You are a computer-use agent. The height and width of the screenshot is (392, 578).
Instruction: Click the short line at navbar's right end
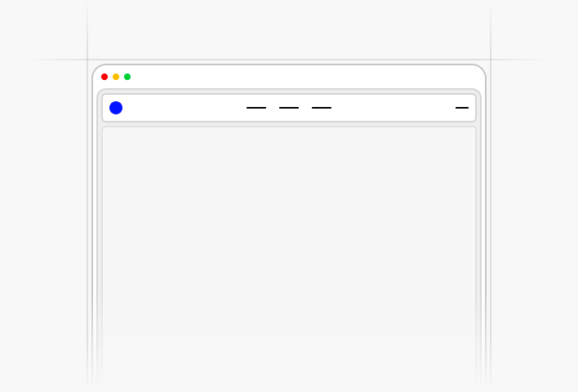[462, 108]
